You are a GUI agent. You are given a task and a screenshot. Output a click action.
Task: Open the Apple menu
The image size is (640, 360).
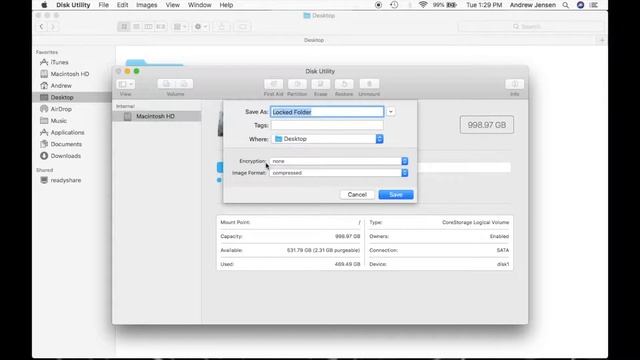click(x=44, y=5)
